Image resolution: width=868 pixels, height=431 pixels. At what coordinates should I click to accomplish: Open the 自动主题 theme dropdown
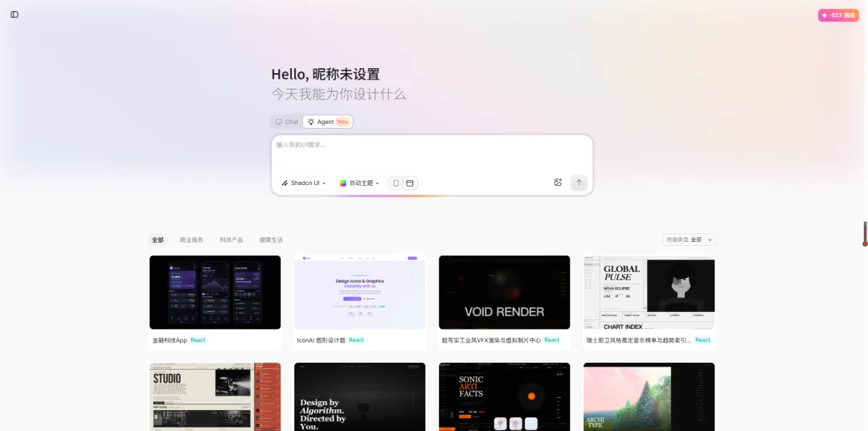pyautogui.click(x=360, y=183)
